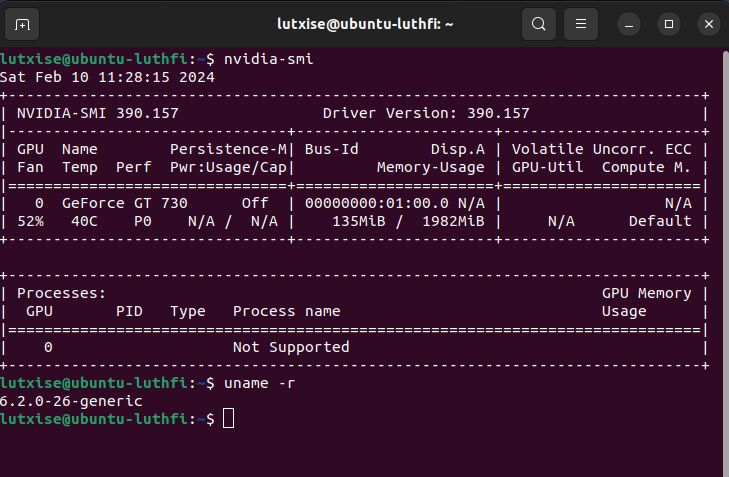Click the NVIDIA-SMI 390.157 text
The width and height of the screenshot is (729, 477).
pyautogui.click(x=98, y=113)
